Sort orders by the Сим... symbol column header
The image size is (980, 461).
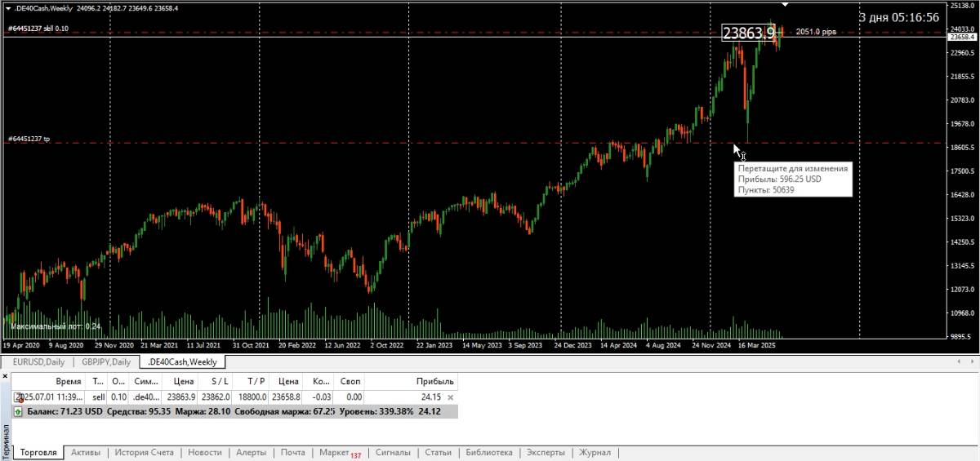(146, 381)
